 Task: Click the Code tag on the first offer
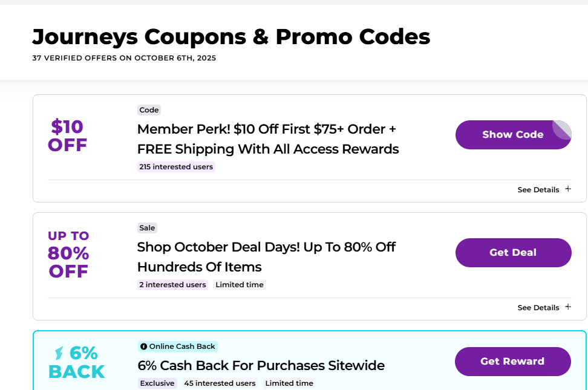point(149,110)
